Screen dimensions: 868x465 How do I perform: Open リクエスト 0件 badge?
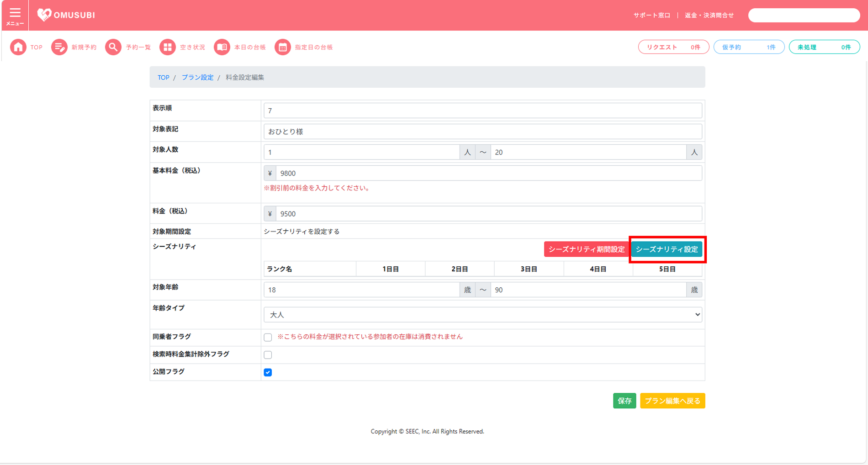[x=673, y=47]
